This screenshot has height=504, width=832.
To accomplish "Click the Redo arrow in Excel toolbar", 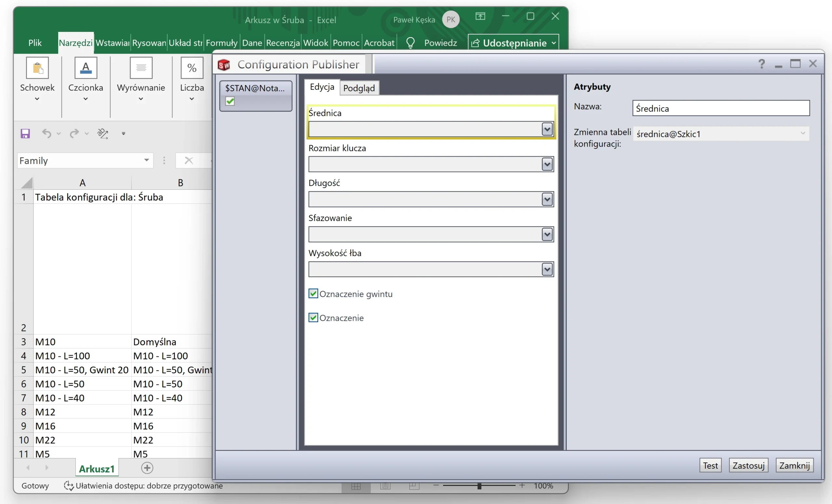I will 74,134.
